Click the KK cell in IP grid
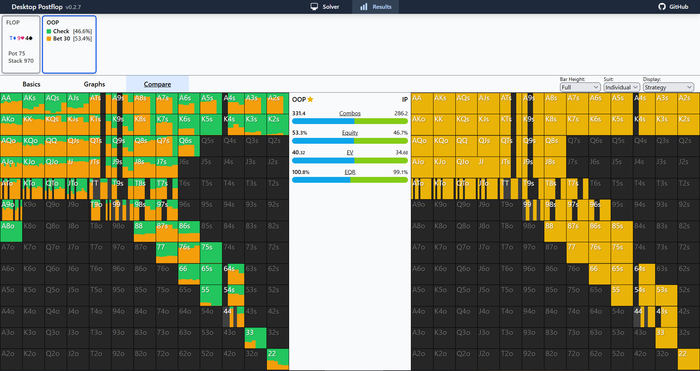The image size is (700, 371). click(444, 125)
